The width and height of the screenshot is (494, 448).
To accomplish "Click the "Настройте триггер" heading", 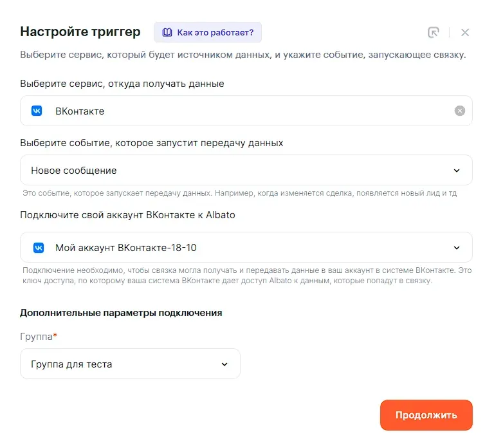I will [x=80, y=32].
